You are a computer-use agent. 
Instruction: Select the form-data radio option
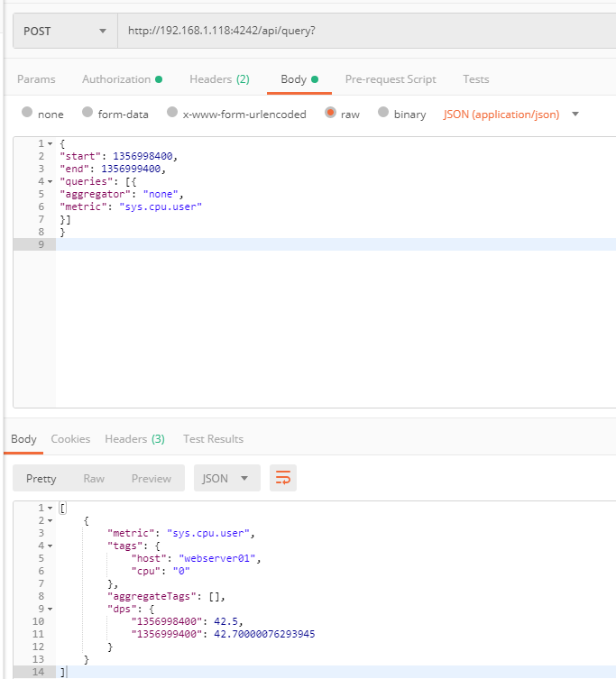(87, 112)
